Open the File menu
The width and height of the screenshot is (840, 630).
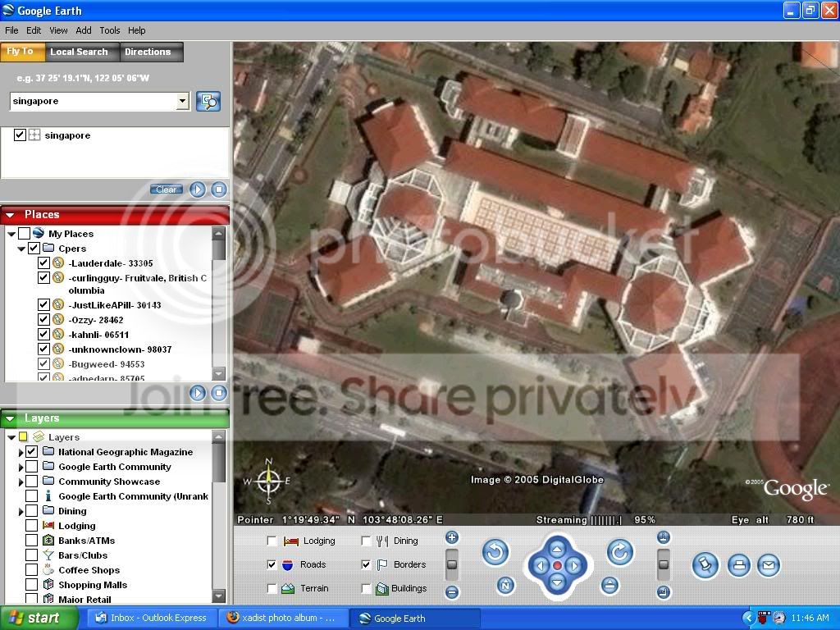[x=11, y=30]
